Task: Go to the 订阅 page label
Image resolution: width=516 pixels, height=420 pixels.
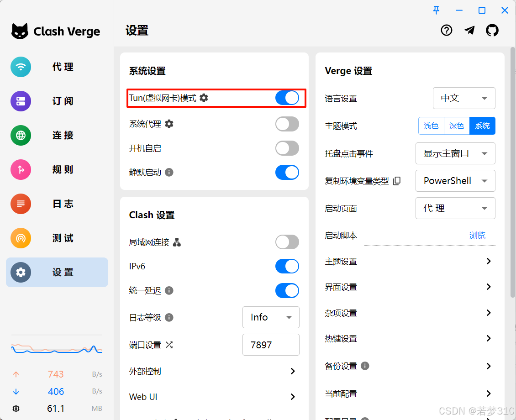Action: point(63,101)
